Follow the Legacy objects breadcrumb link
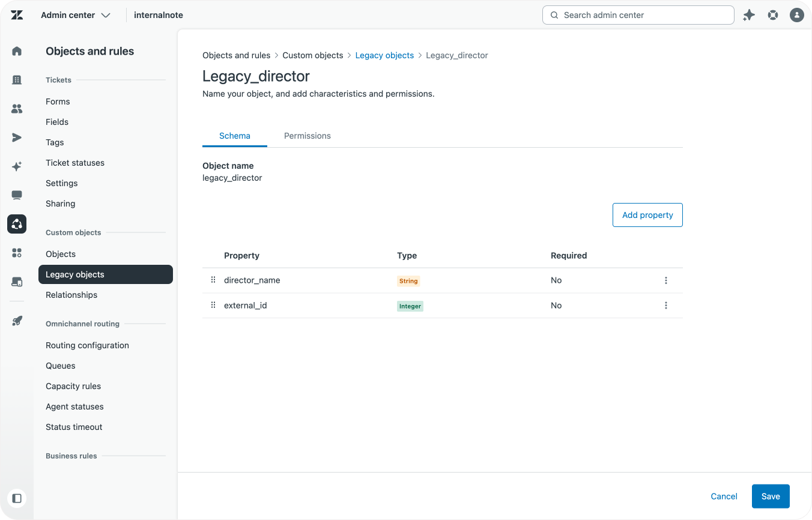 coord(384,55)
